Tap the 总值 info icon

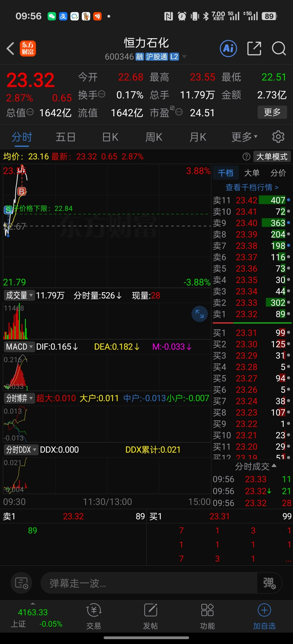coord(30,112)
